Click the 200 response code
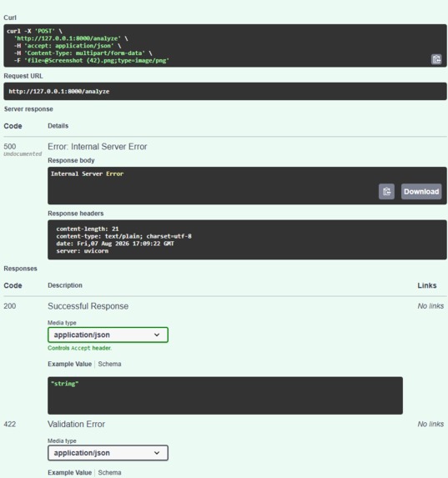448x478 pixels. (x=10, y=306)
